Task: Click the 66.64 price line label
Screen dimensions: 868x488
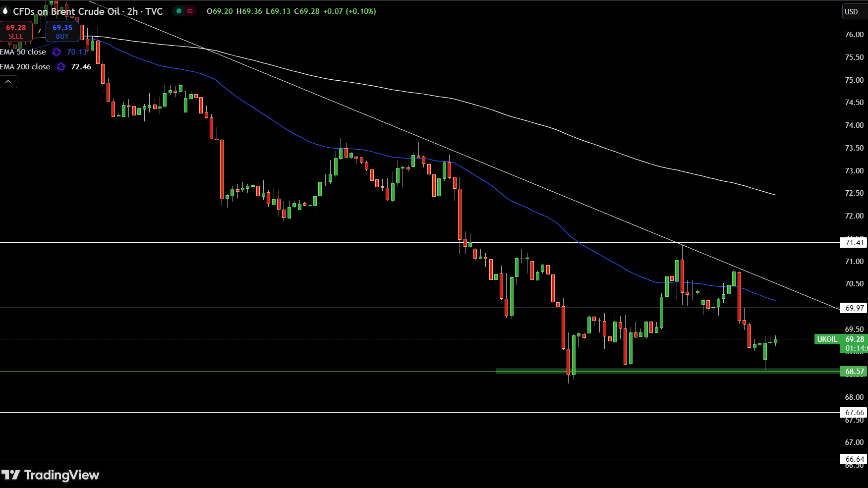Action: (854, 459)
